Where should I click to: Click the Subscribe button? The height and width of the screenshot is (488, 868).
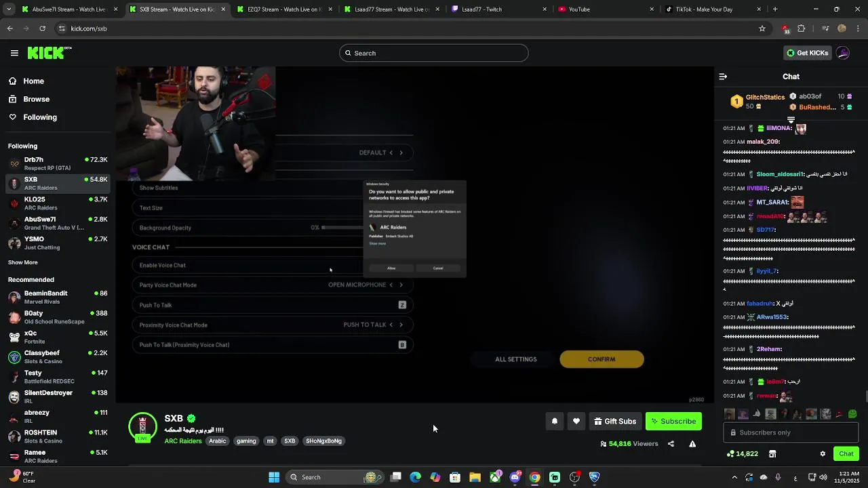(673, 422)
